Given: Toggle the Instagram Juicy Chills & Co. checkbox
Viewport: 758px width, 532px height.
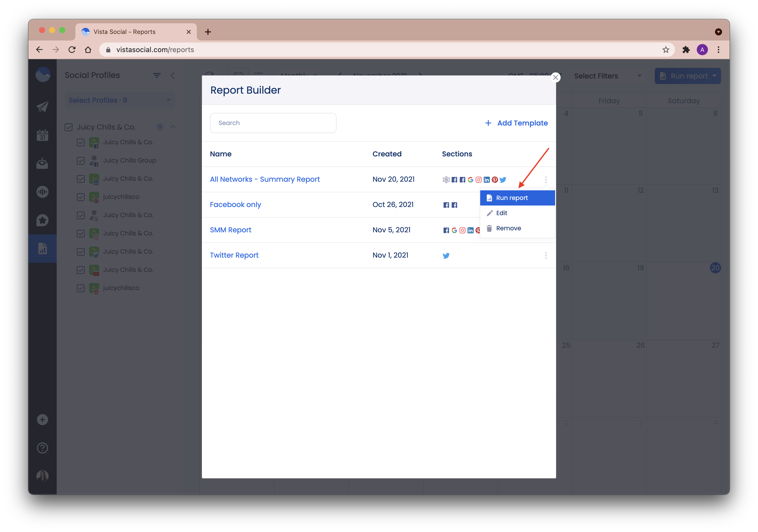Looking at the screenshot, I should 80,233.
